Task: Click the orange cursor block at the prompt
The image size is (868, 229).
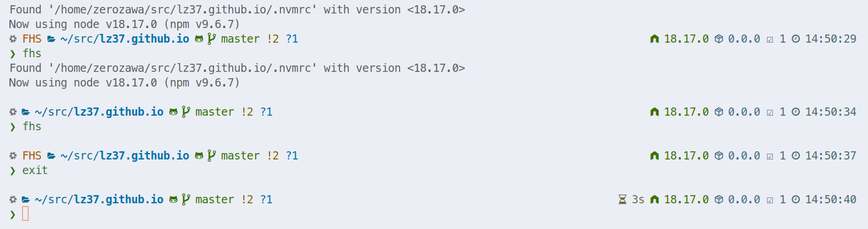Action: 25,214
